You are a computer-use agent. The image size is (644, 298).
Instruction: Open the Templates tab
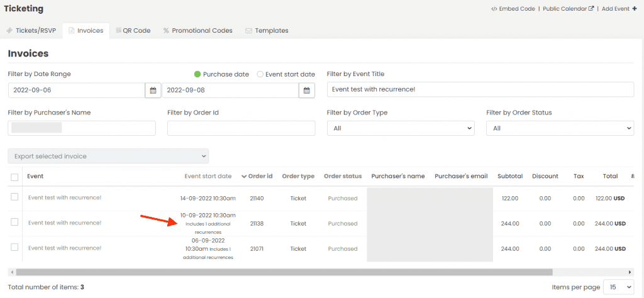267,31
